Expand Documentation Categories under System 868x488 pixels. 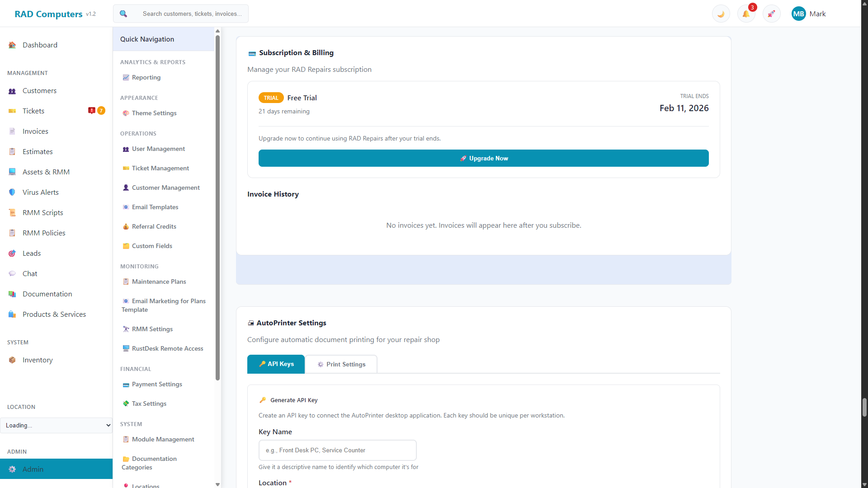154,463
